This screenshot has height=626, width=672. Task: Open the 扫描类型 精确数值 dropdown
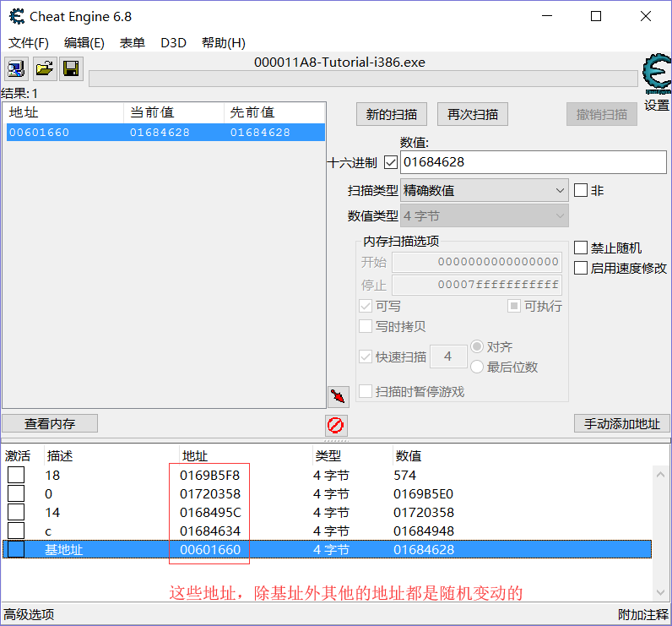485,190
